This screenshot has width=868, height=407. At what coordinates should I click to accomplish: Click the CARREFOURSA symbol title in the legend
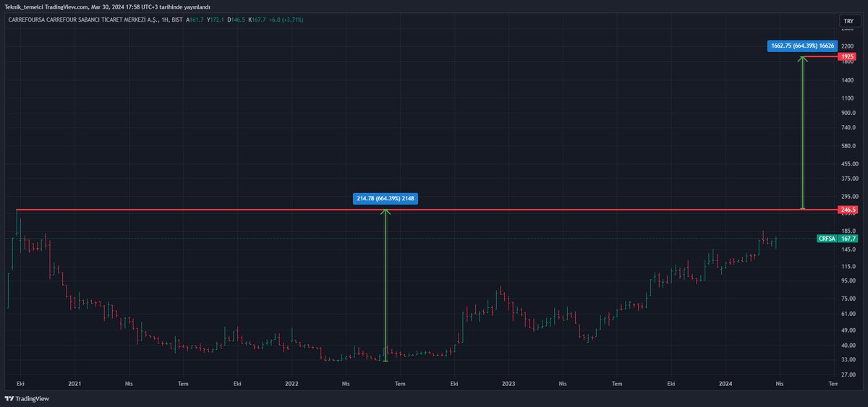click(x=83, y=20)
